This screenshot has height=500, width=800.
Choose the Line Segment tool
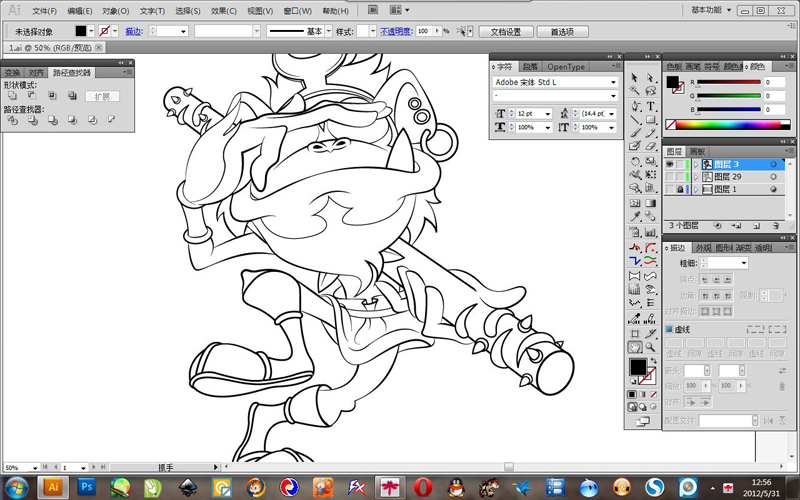point(635,120)
